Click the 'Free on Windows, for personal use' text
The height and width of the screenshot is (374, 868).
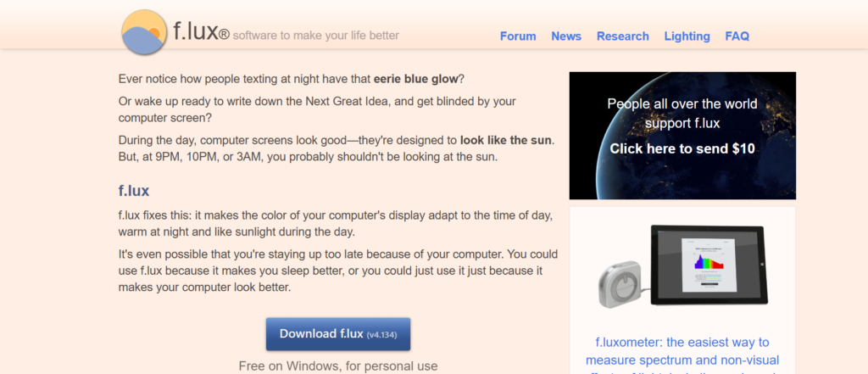337,366
